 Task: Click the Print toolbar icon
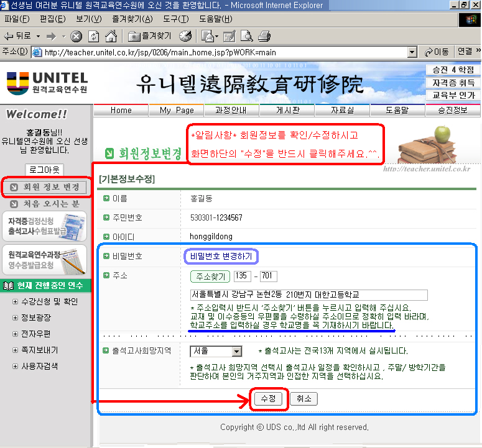[x=264, y=35]
